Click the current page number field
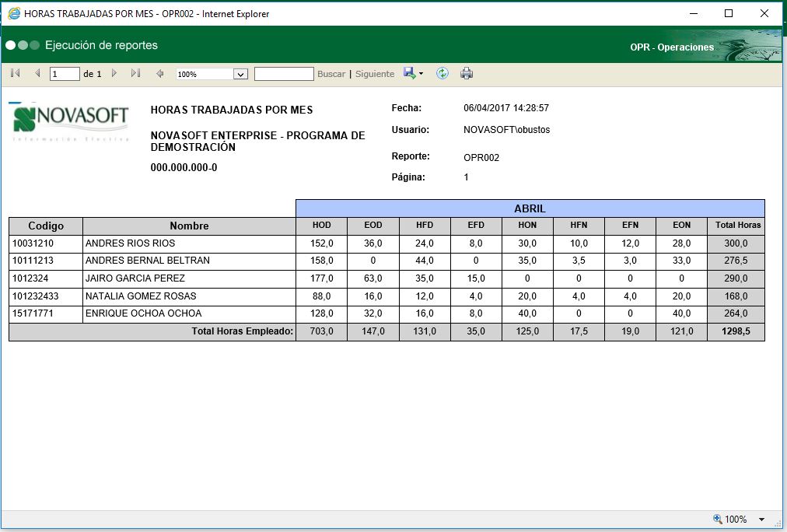This screenshot has height=532, width=787. point(65,74)
